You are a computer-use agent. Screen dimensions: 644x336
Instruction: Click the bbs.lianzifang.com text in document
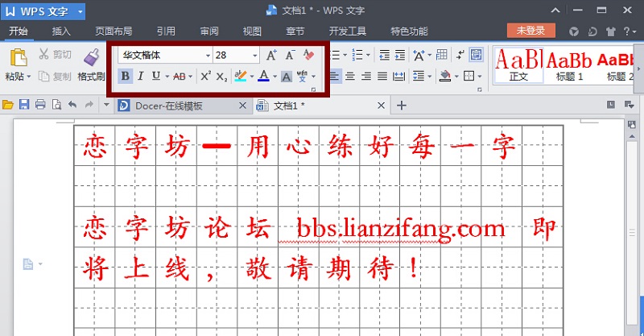click(401, 229)
